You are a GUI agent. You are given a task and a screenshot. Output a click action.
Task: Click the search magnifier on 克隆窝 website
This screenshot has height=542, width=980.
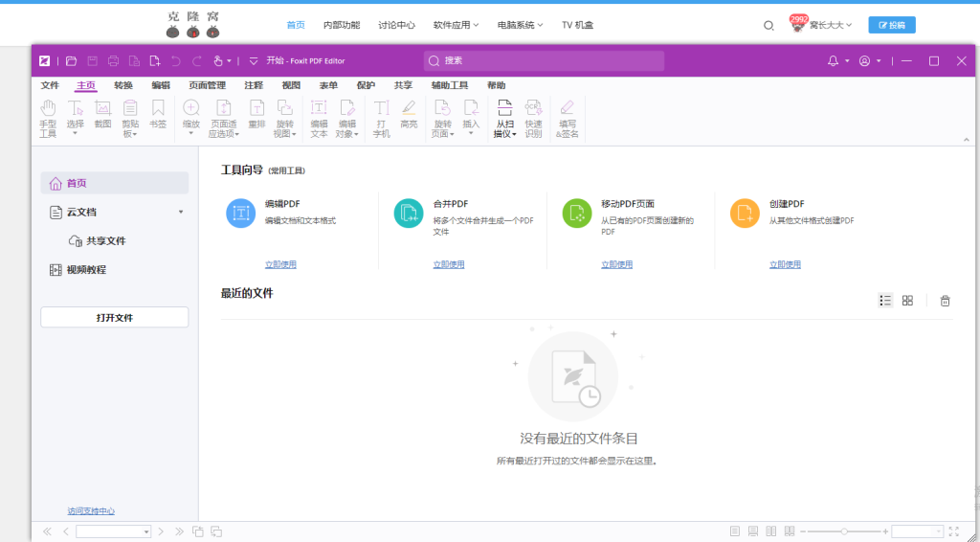[x=768, y=25]
